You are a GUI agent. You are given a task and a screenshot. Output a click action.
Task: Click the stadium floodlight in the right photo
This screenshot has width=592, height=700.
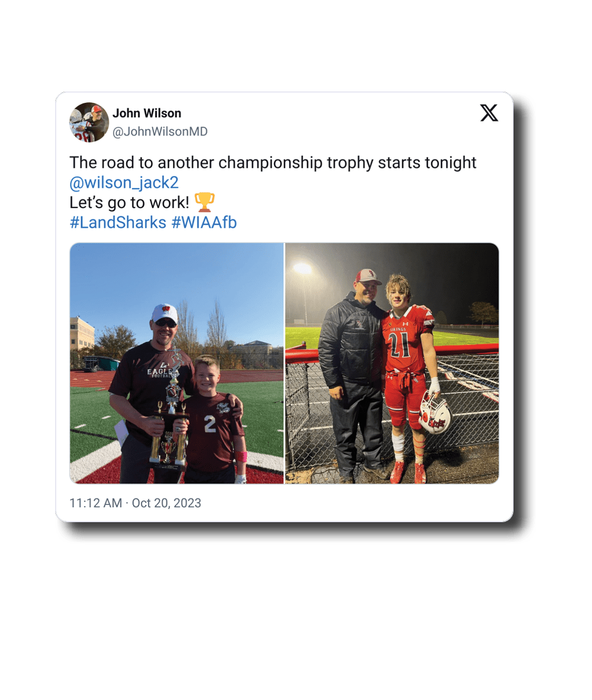[303, 268]
